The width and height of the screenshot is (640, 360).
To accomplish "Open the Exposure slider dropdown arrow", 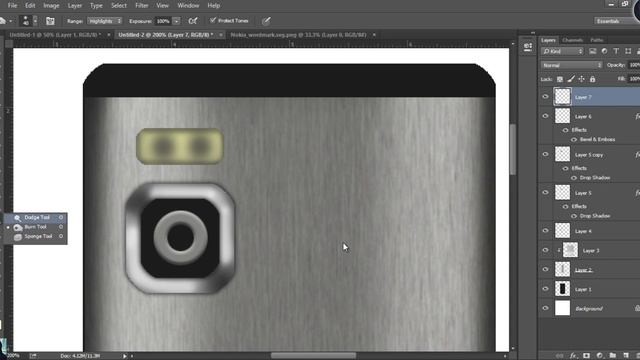I will click(x=176, y=21).
